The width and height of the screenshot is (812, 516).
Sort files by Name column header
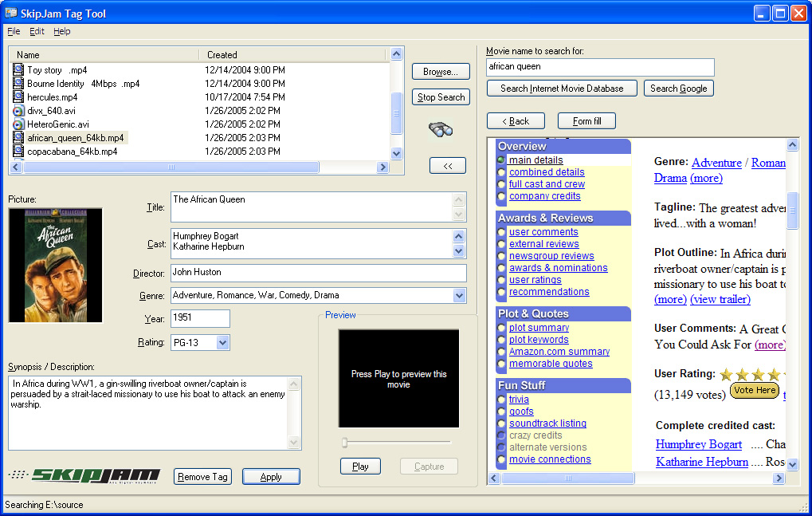pos(105,54)
